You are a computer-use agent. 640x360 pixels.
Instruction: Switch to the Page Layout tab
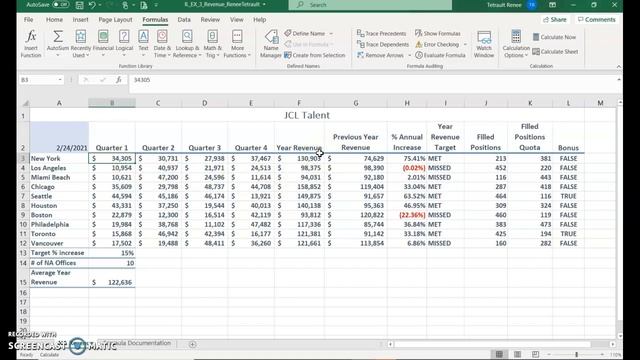point(115,20)
